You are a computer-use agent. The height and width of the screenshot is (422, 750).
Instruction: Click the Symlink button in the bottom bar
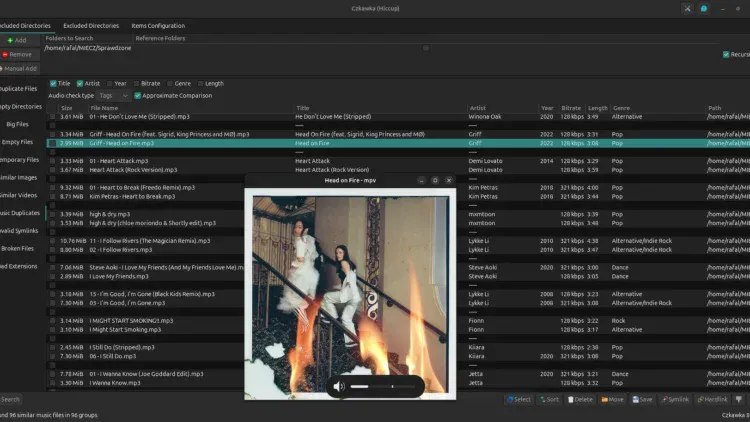click(676, 399)
